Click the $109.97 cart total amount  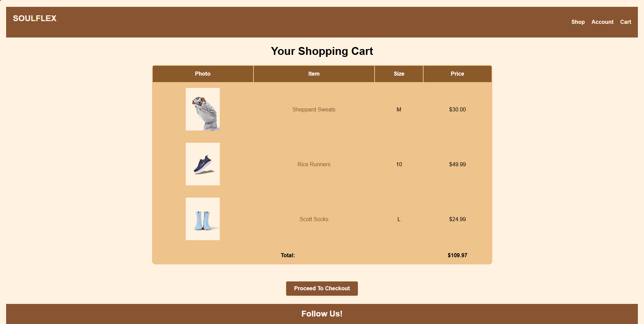pos(458,255)
